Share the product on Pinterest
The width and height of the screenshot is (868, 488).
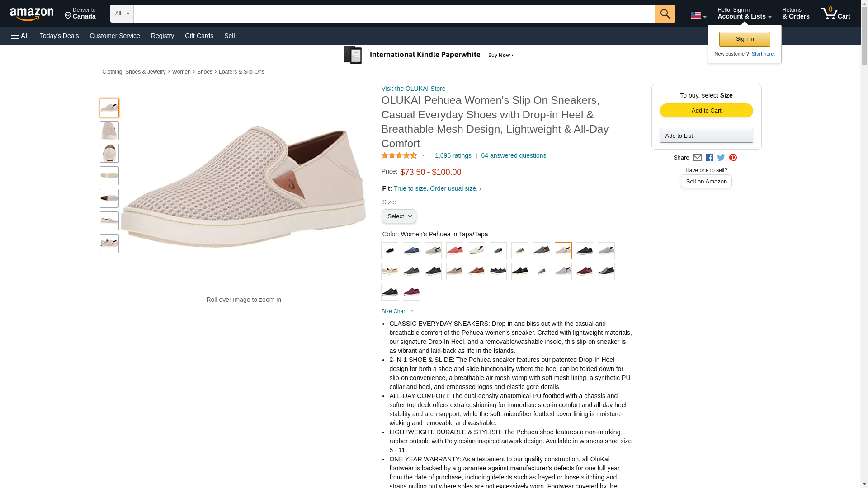(x=733, y=158)
